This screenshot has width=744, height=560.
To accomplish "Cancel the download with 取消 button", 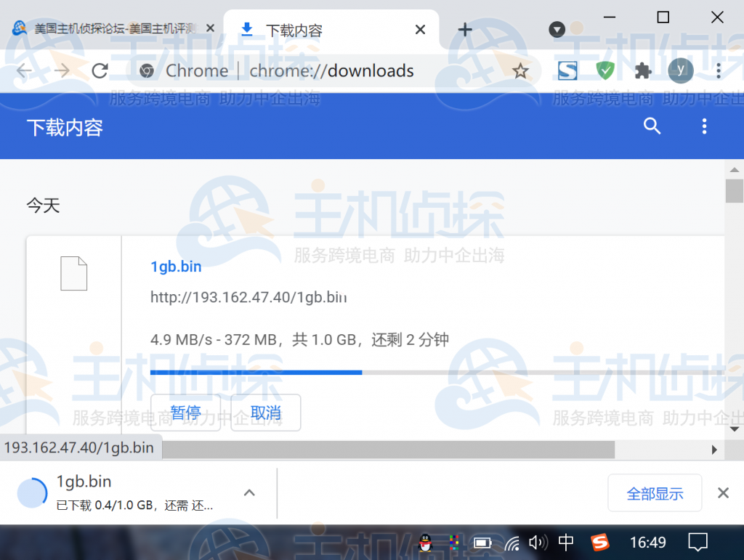I will pos(266,413).
